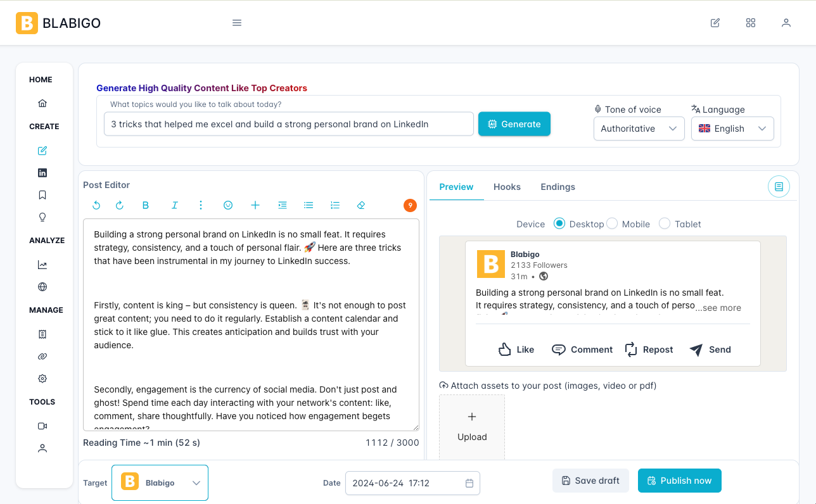The width and height of the screenshot is (816, 504).
Task: Save the post as a draft
Action: [x=590, y=481]
